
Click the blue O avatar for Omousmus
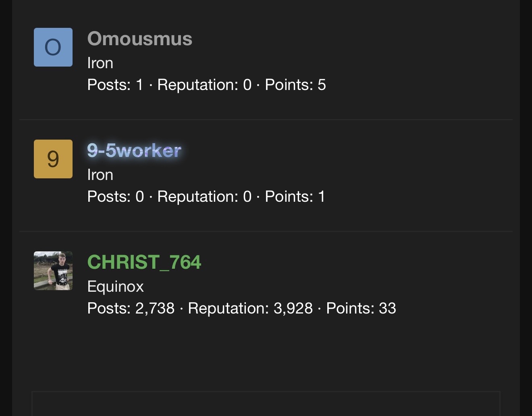[53, 47]
